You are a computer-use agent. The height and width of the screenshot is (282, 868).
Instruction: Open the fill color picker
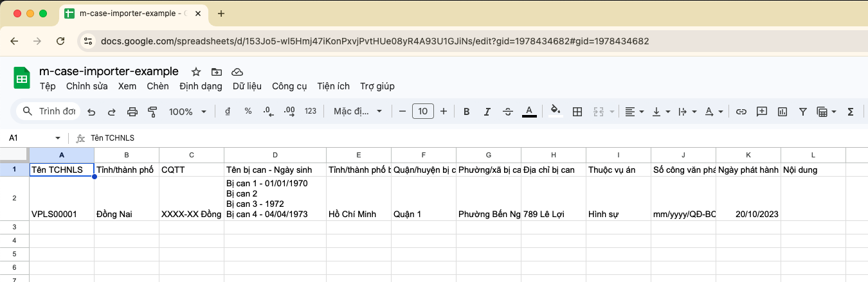(556, 112)
